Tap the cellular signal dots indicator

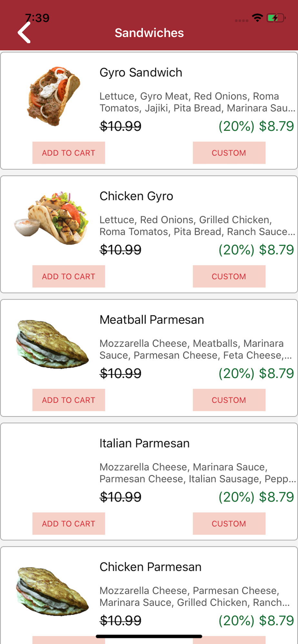tap(242, 21)
